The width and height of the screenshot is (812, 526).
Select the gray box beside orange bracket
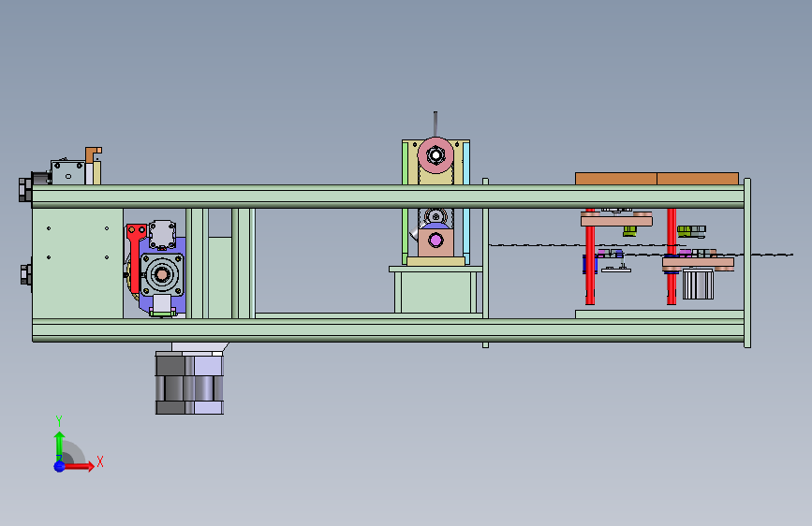67,172
